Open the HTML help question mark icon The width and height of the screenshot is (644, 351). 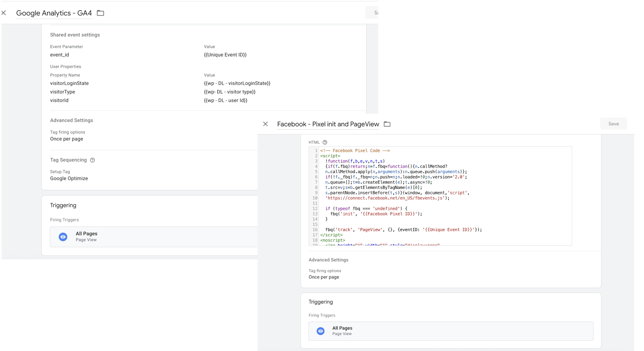pyautogui.click(x=325, y=142)
